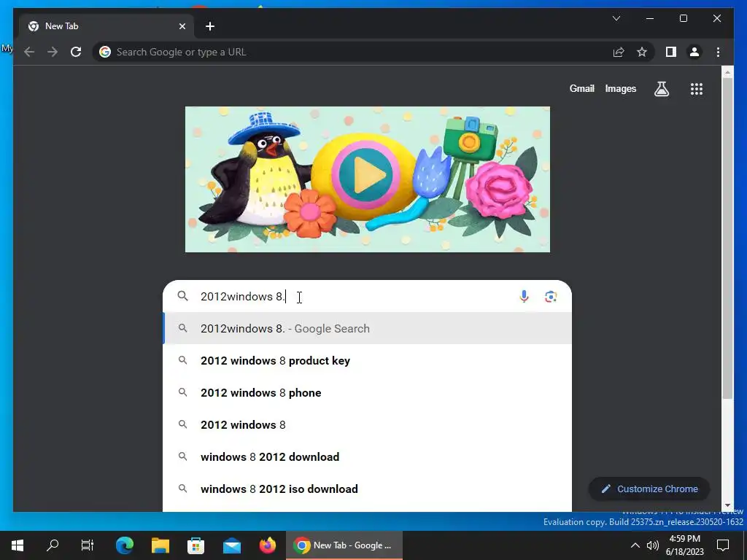Open Microsoft Store from taskbar
This screenshot has height=560, width=747.
coord(196,545)
